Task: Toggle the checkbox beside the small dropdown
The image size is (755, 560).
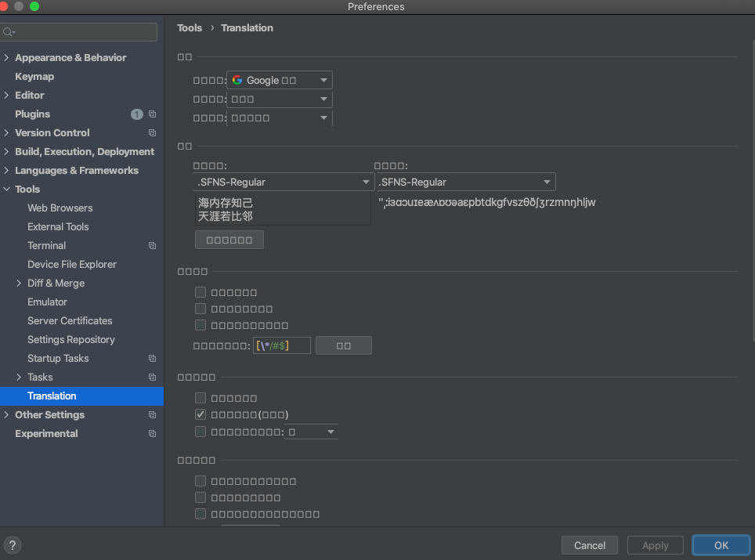Action: tap(200, 432)
